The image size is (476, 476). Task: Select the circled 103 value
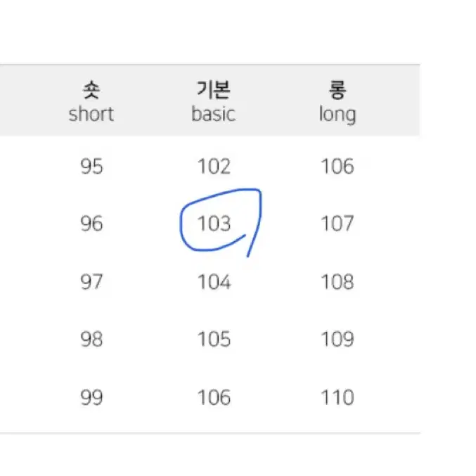pyautogui.click(x=214, y=224)
